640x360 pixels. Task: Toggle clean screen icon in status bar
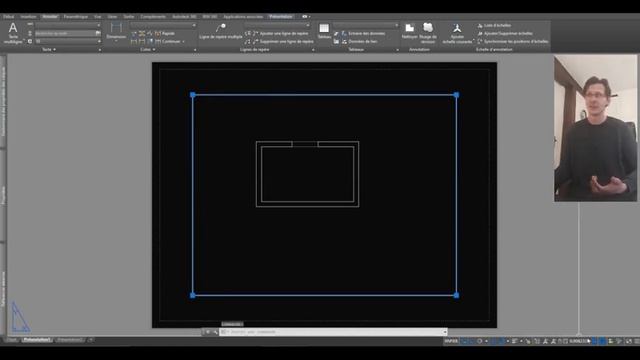(x=629, y=341)
